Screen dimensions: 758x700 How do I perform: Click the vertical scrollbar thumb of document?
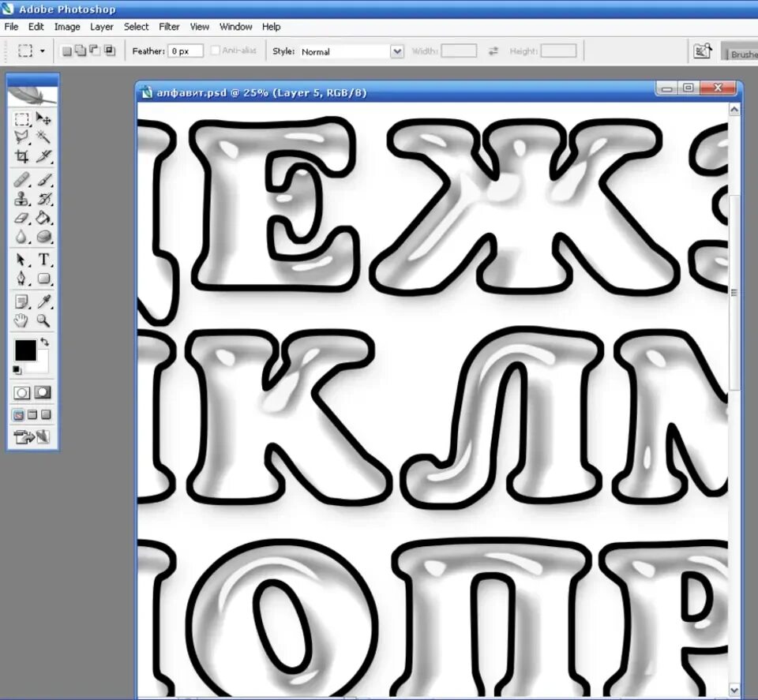click(734, 292)
